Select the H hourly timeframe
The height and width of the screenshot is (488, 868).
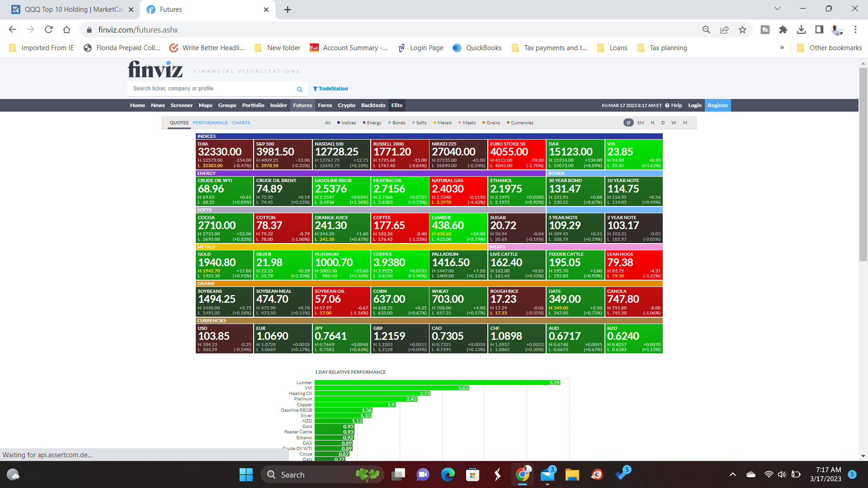click(x=652, y=122)
